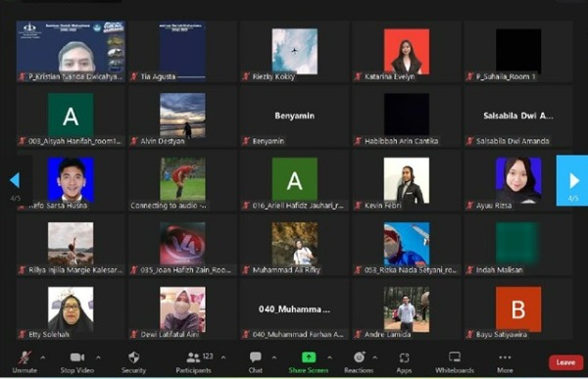Unmute the microphone in toolbar
The width and height of the screenshot is (588, 379).
(24, 362)
